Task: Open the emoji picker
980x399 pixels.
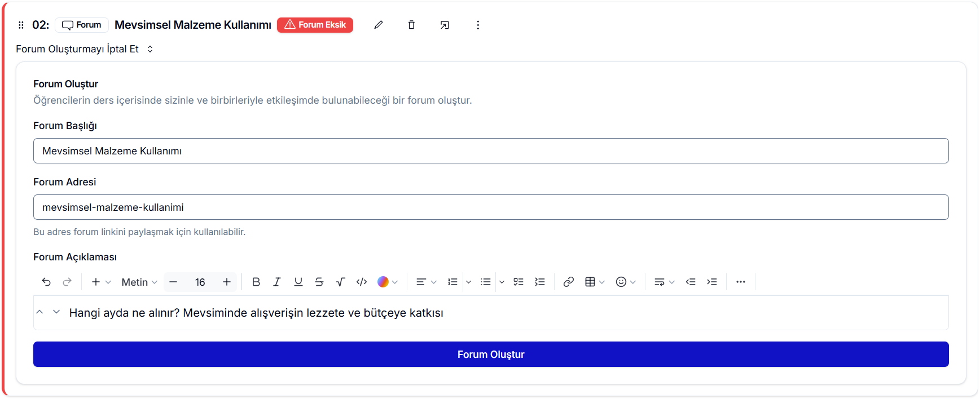Action: [x=626, y=282]
